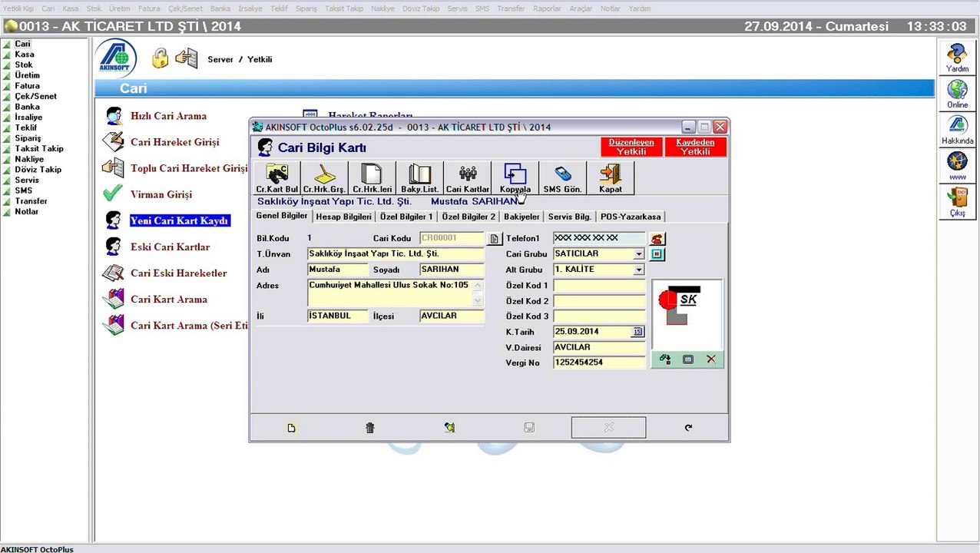Screen dimensions: 980x553
Task: Click frame view icon under company logo
Action: (x=688, y=359)
